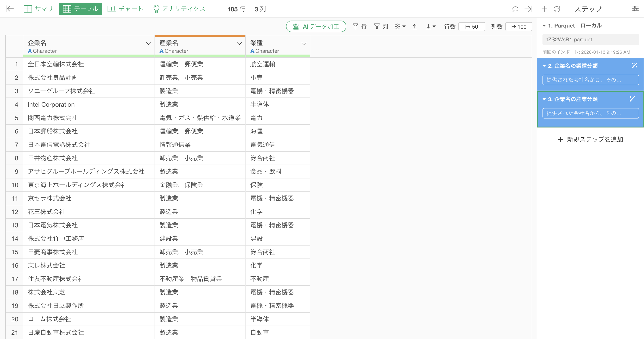The height and width of the screenshot is (339, 644).
Task: Collapse the right steps panel arrow icon
Action: pyautogui.click(x=528, y=9)
